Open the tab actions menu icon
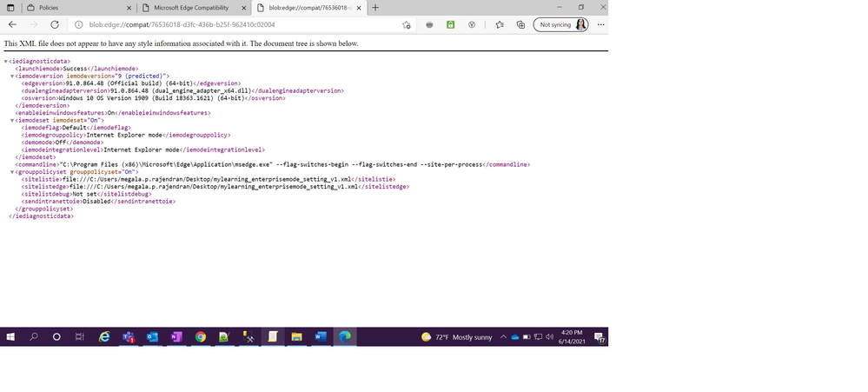Image resolution: width=868 pixels, height=392 pixels. click(x=10, y=8)
